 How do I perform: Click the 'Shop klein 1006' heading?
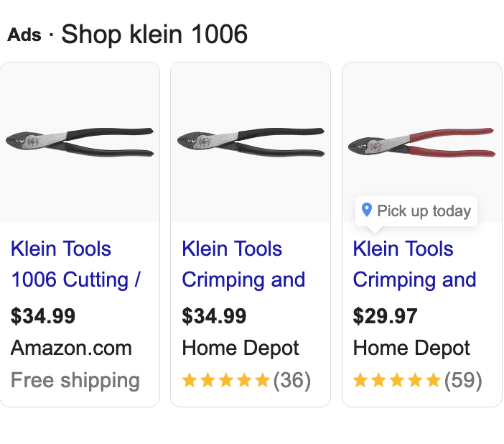pyautogui.click(x=154, y=34)
